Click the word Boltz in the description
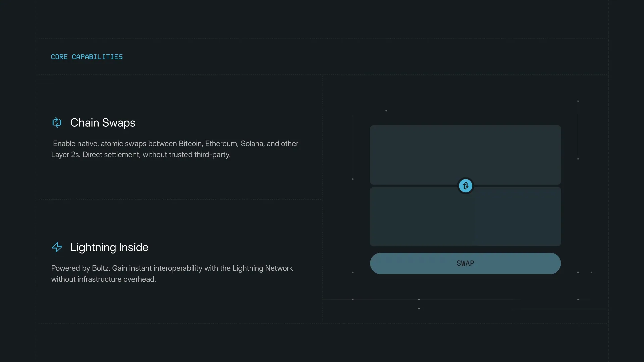 (x=101, y=268)
